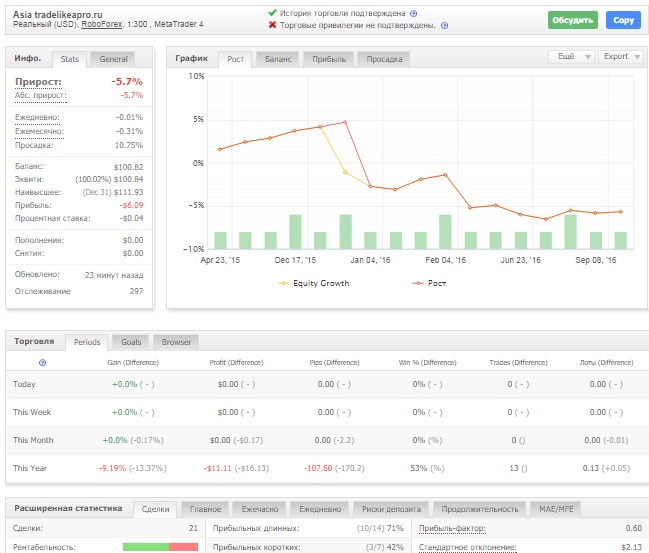Click red cross privileges icon
The image size is (649, 553).
point(272,25)
